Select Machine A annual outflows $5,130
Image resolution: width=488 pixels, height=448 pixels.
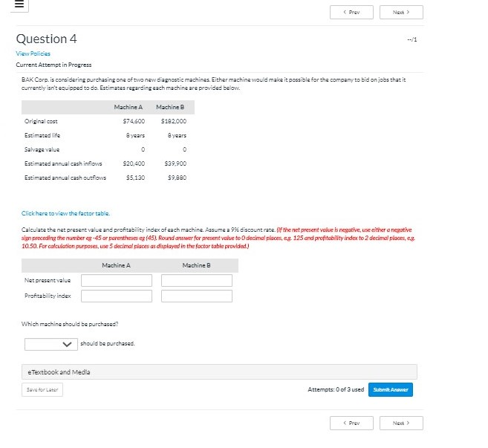135,178
